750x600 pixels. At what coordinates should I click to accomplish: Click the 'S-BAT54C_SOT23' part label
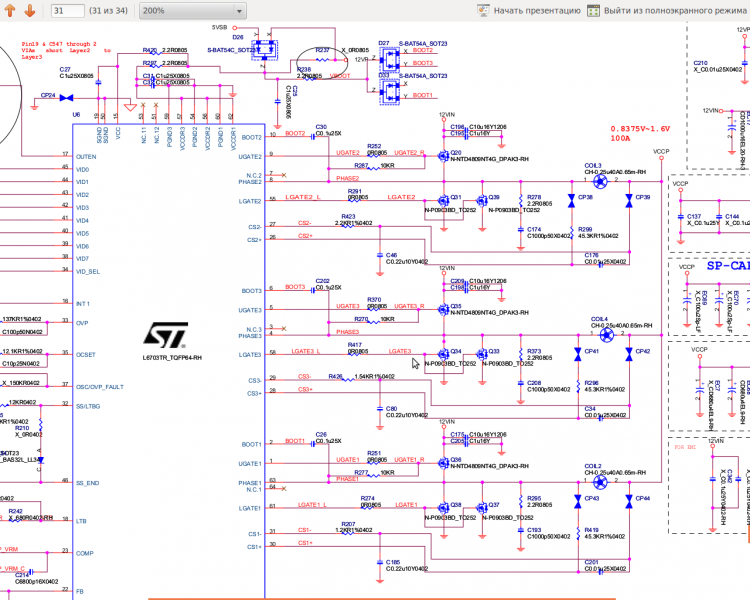coord(232,50)
